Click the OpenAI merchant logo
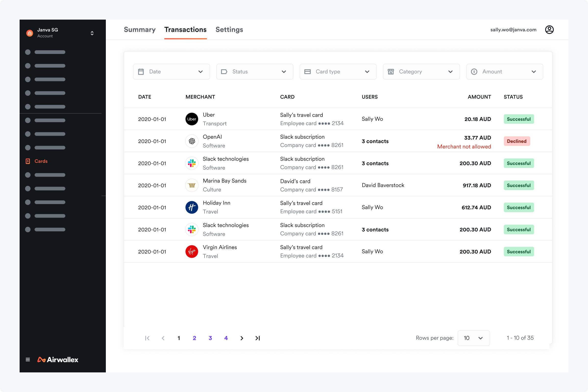588x392 pixels. coord(192,141)
